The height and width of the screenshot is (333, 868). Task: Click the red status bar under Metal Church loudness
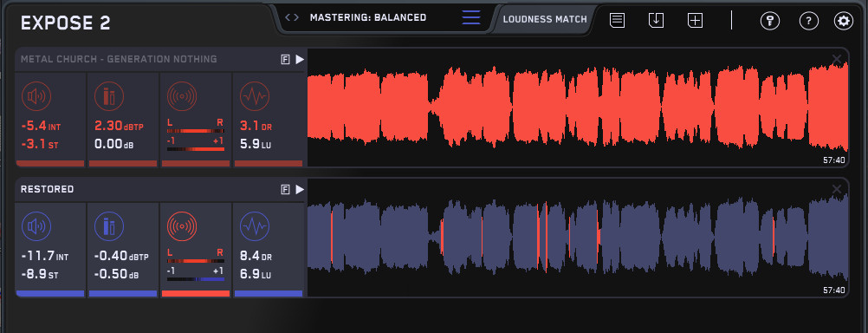click(x=50, y=163)
